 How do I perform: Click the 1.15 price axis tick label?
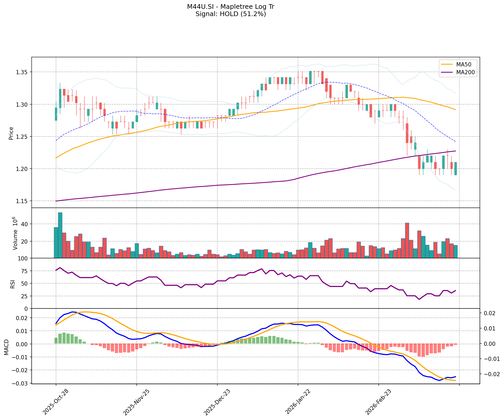[22, 201]
